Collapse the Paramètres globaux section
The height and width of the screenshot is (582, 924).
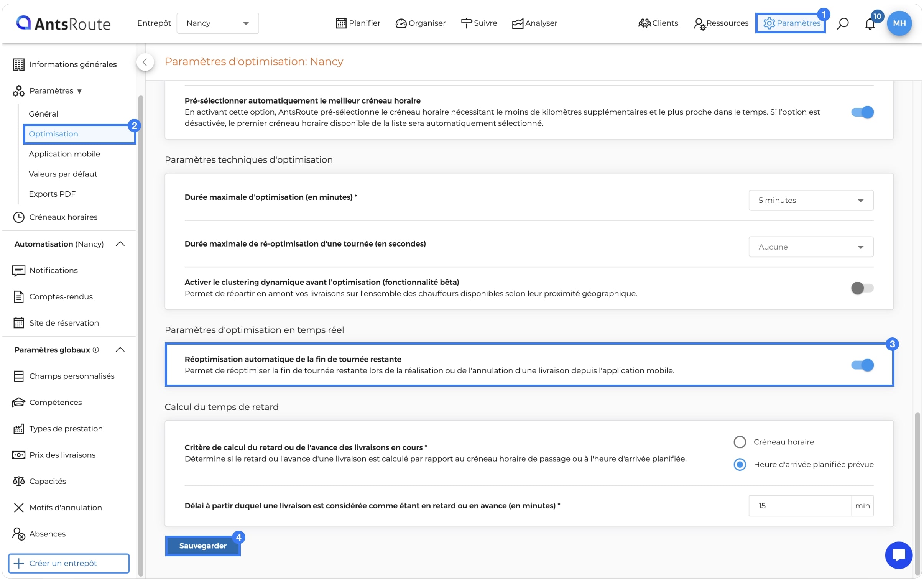pos(120,350)
